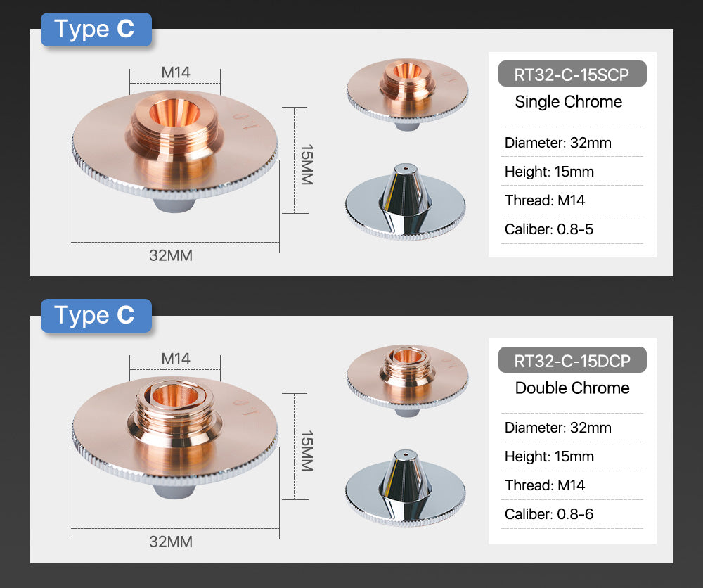The image size is (703, 588).
Task: Click Diameter: 32mm in the Single Chrome specs
Action: tap(557, 143)
